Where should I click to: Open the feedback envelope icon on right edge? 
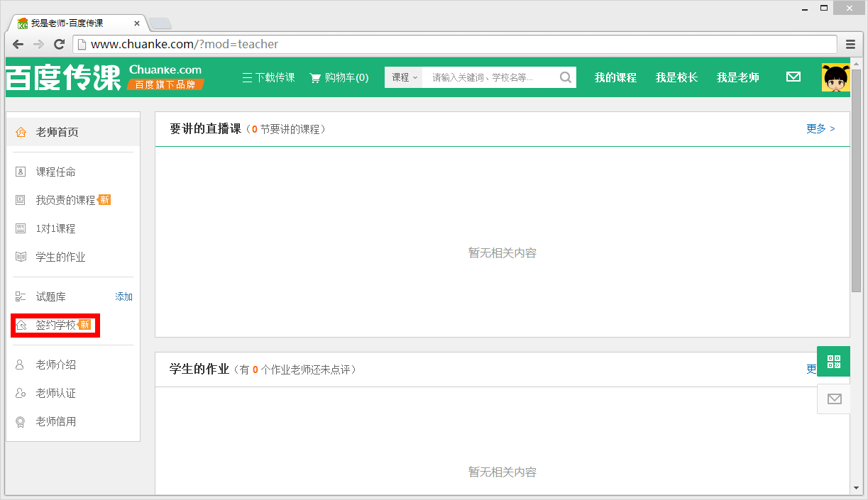833,399
